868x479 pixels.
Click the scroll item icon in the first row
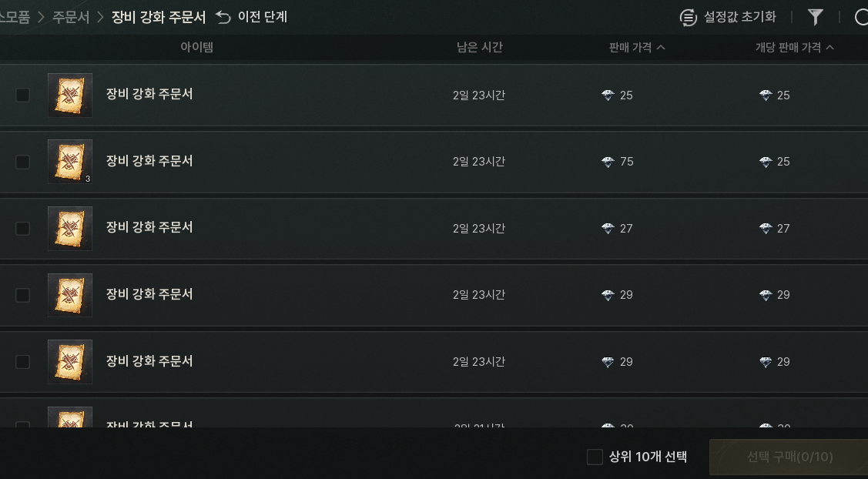click(x=70, y=95)
